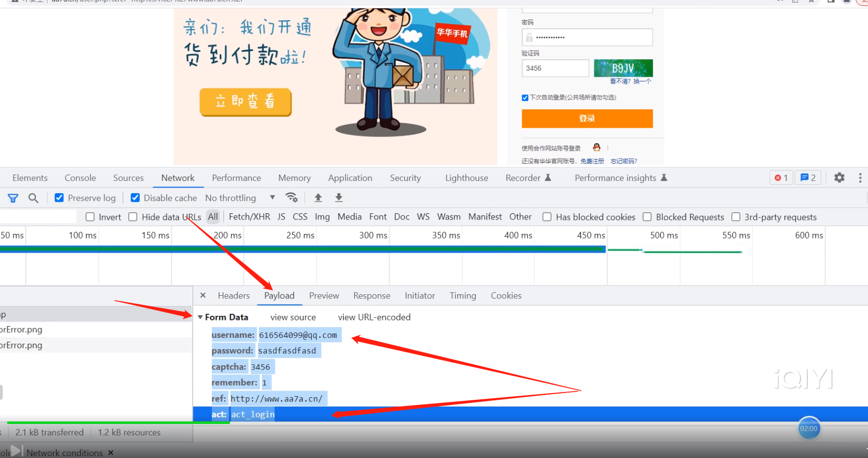Close the Network conditions drawer tab
Viewport: 868px width, 458px height.
[x=110, y=452]
